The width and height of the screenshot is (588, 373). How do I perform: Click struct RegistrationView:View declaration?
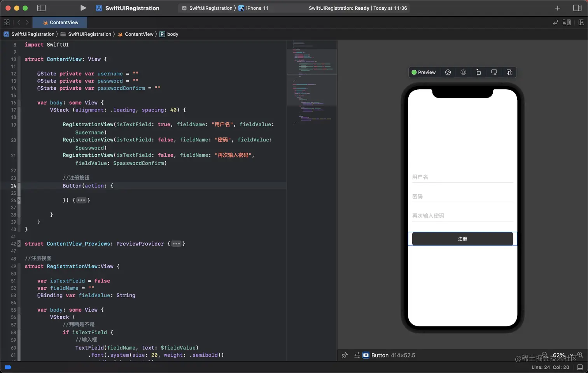click(72, 267)
